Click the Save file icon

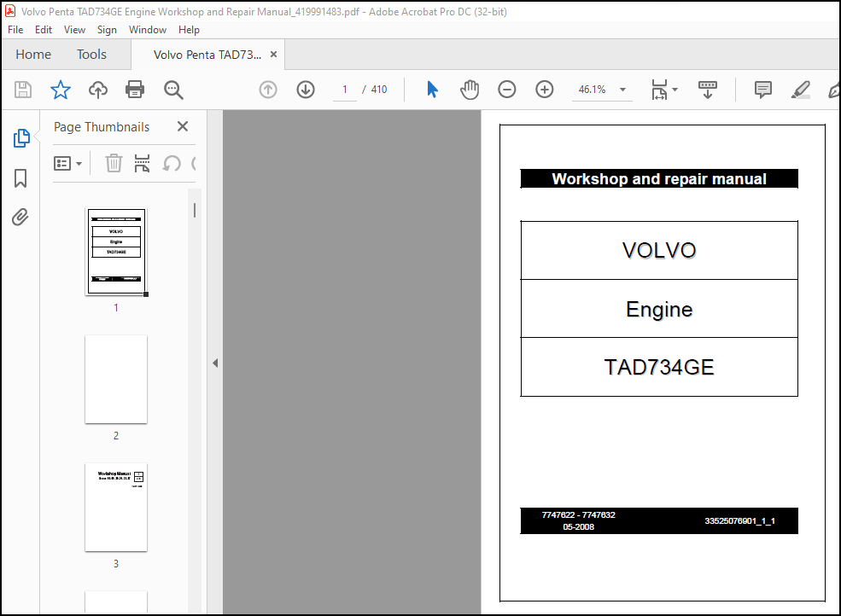click(22, 90)
